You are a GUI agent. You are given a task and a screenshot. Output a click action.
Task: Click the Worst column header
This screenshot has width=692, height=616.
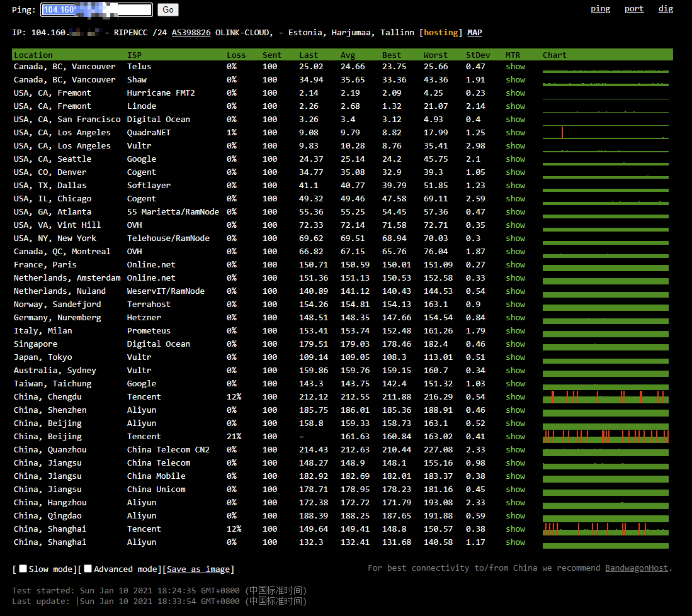pyautogui.click(x=435, y=55)
